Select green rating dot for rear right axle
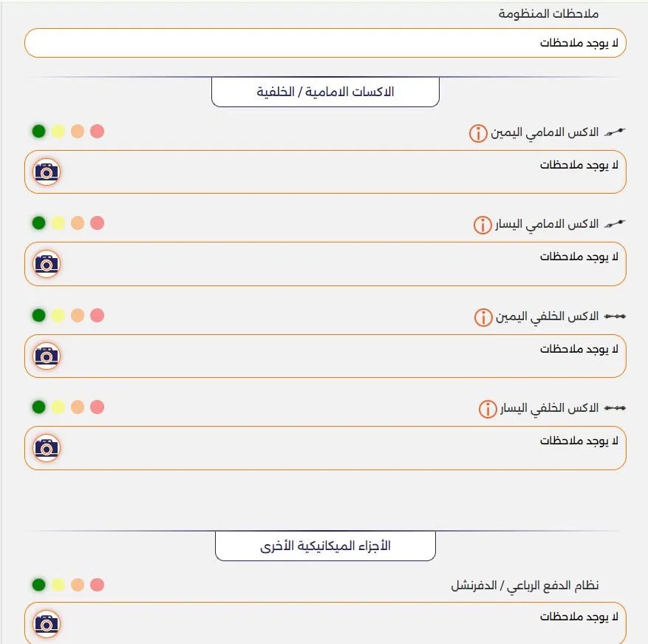This screenshot has width=648, height=644. click(x=38, y=315)
